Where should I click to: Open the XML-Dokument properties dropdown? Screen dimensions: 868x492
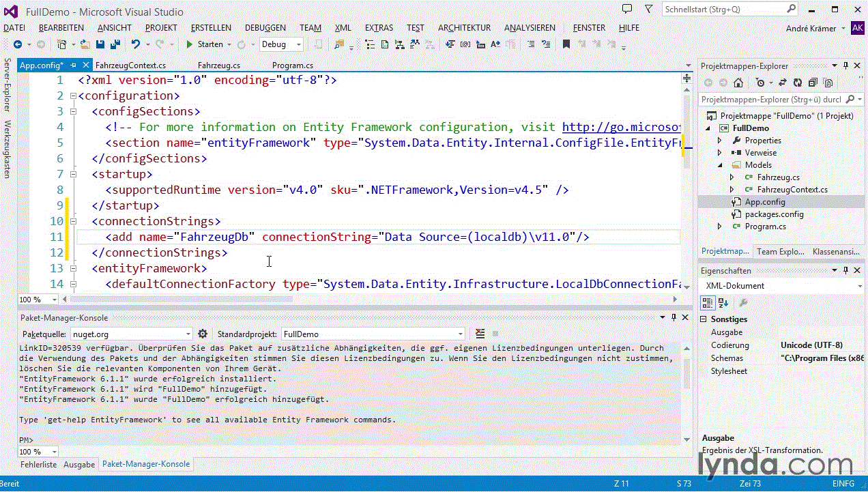(x=860, y=286)
